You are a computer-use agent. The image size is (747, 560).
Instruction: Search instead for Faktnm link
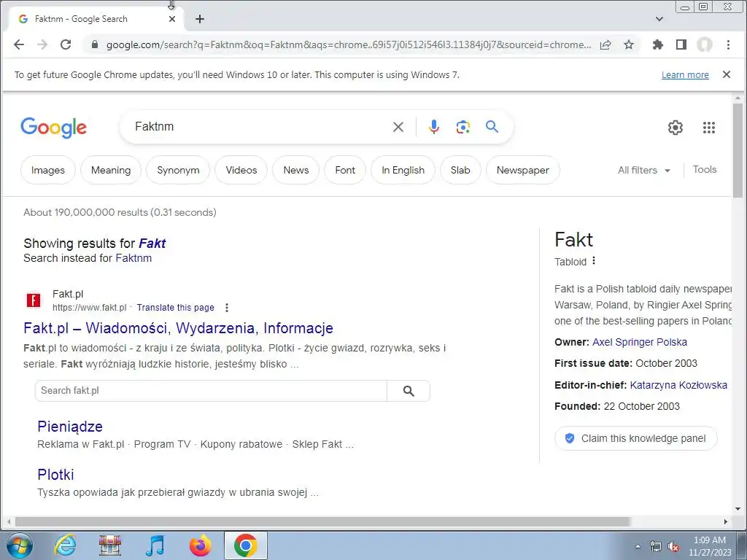pos(133,258)
